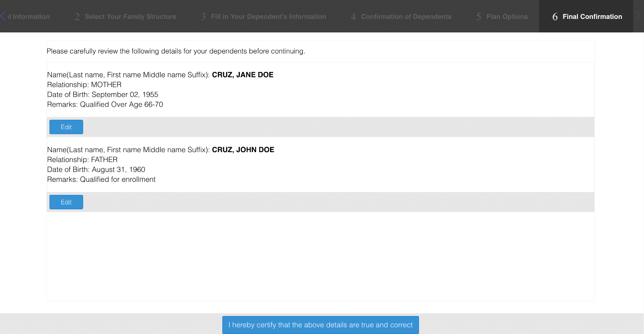Click the right arrow in the step bar

pyautogui.click(x=639, y=16)
